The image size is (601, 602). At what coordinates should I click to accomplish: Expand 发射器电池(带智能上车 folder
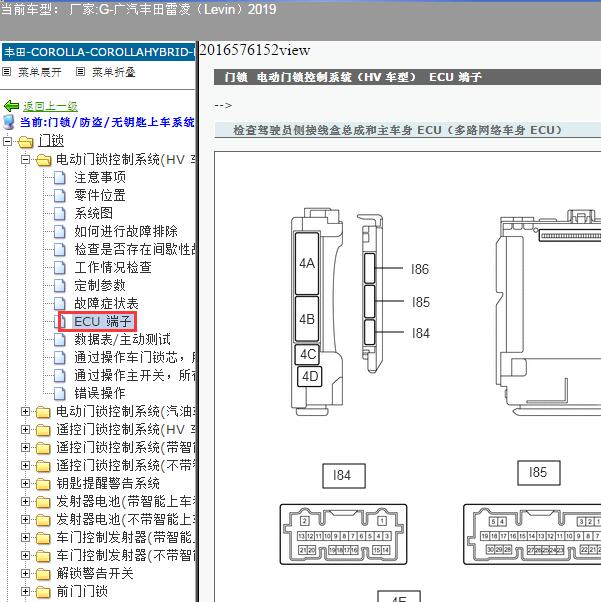coord(25,501)
